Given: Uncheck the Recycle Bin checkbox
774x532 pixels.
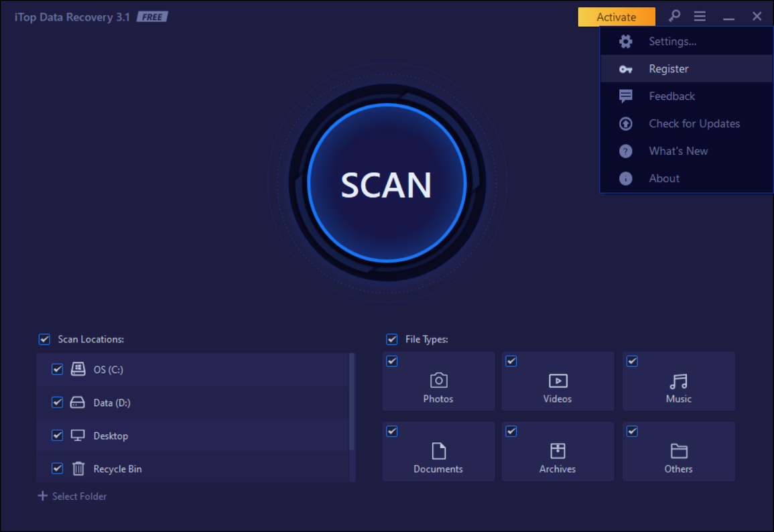Looking at the screenshot, I should point(57,468).
